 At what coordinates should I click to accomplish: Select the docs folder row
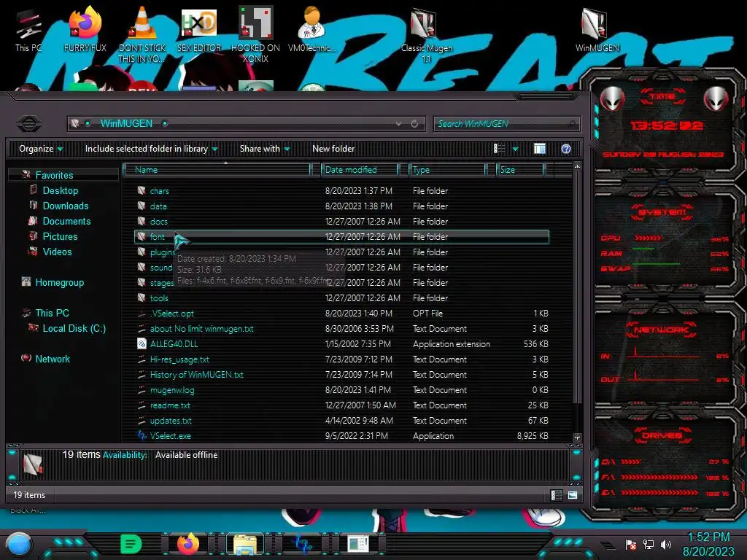341,222
